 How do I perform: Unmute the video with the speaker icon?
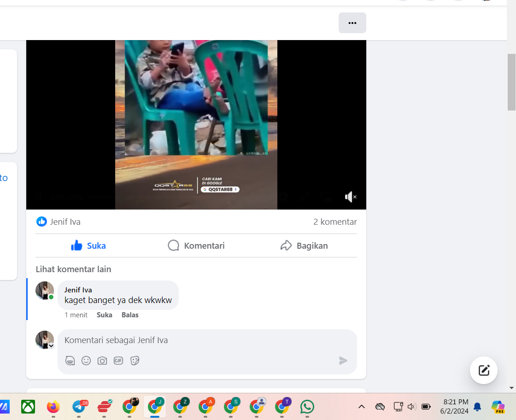351,197
